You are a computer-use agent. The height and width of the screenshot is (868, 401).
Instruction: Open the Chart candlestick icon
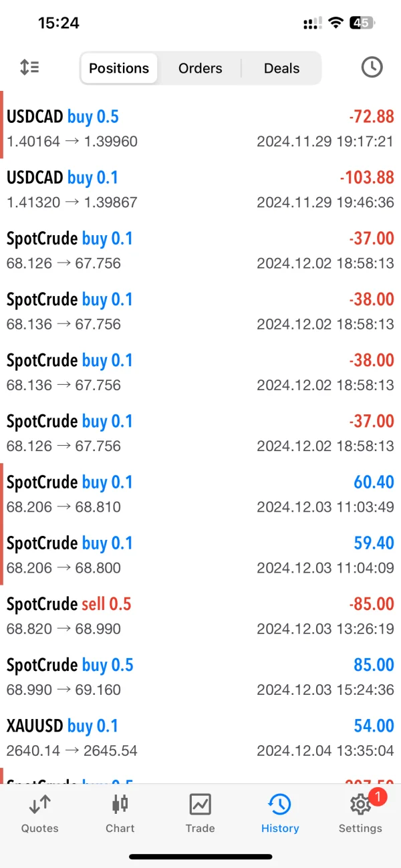click(x=120, y=804)
